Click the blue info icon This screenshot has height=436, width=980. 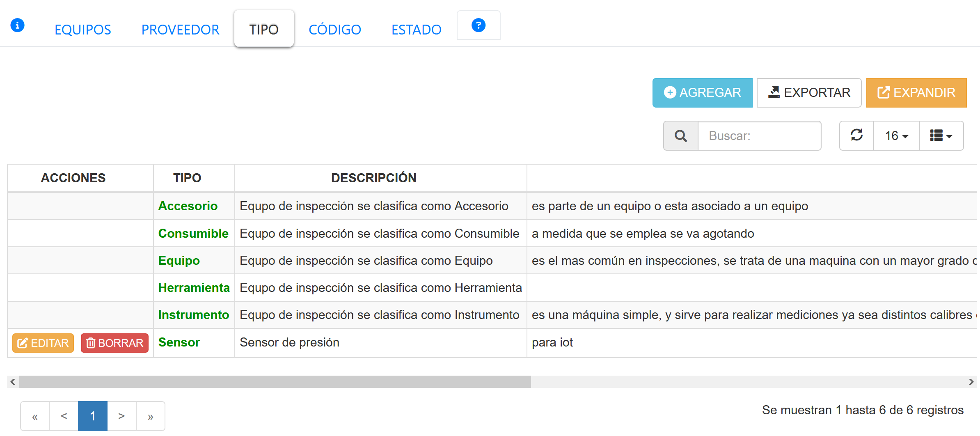17,25
